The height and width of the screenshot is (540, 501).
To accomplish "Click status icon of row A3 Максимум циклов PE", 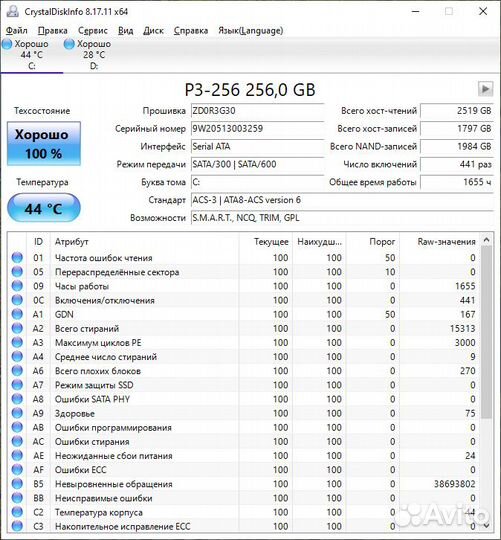I will point(17,342).
